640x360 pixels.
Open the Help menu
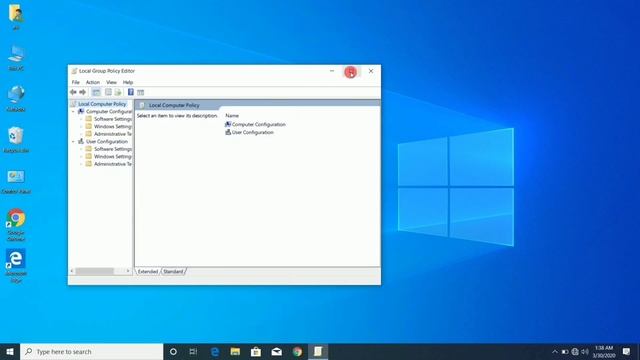pyautogui.click(x=128, y=82)
